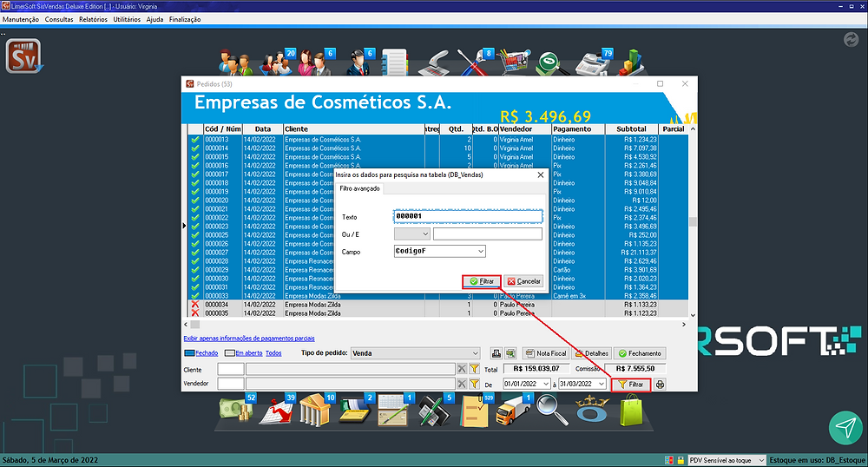Viewport: 868px width, 467px height.
Task: Open the Manutenção menu
Action: [21, 19]
